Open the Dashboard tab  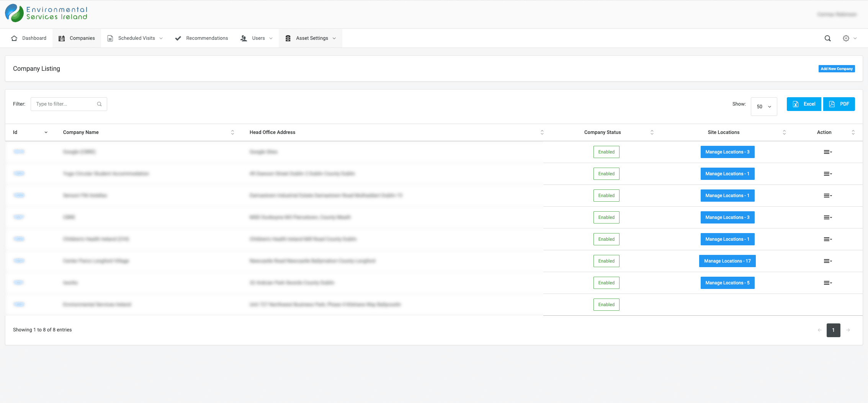click(29, 38)
